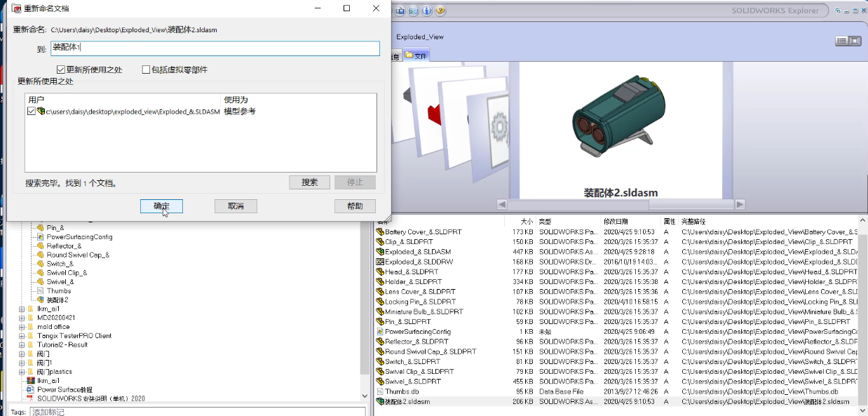Click the PowerSurfacingConfig file icon in file list
The height and width of the screenshot is (416, 868).
pyautogui.click(x=380, y=331)
